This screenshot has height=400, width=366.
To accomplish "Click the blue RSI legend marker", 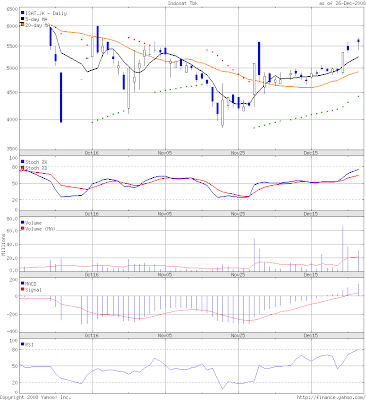I will pos(23,344).
